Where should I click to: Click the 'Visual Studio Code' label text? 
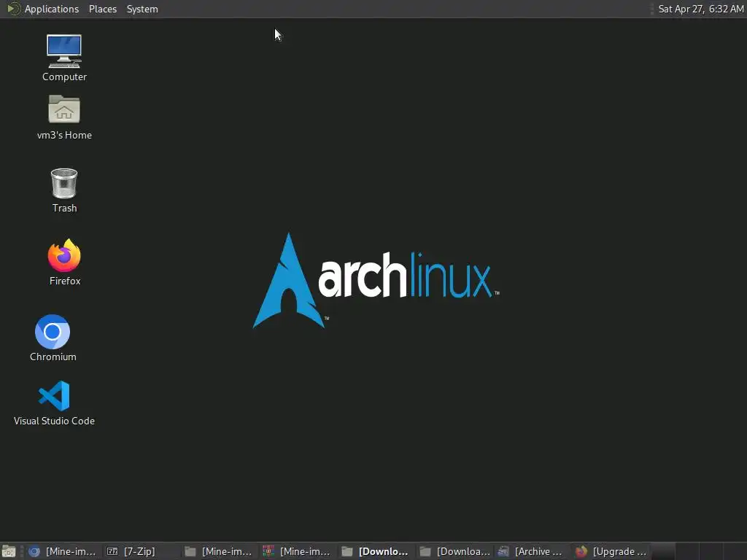(54, 421)
